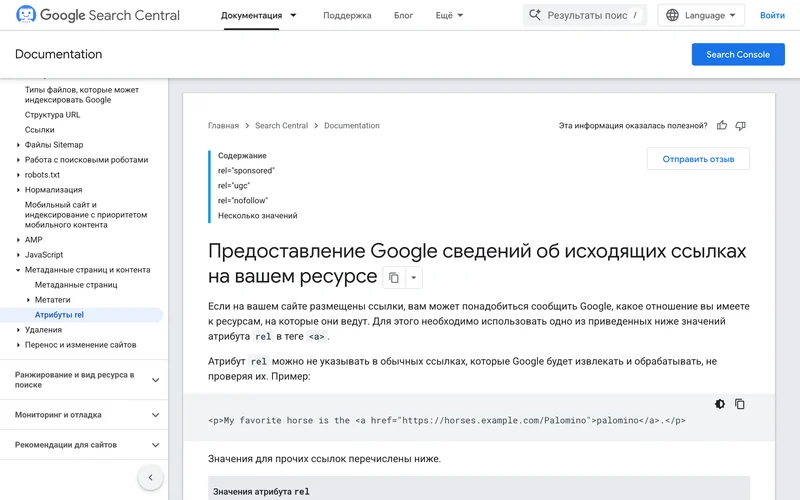Click the globe Language icon
This screenshot has width=800, height=500.
pyautogui.click(x=672, y=15)
